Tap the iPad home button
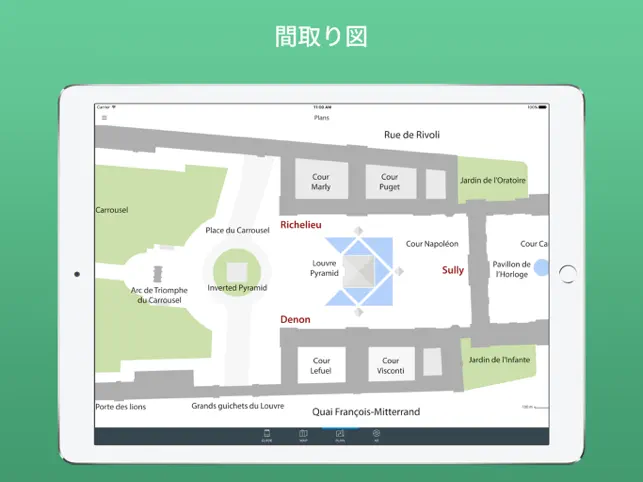Screen dimensions: 643x482 click(568, 274)
